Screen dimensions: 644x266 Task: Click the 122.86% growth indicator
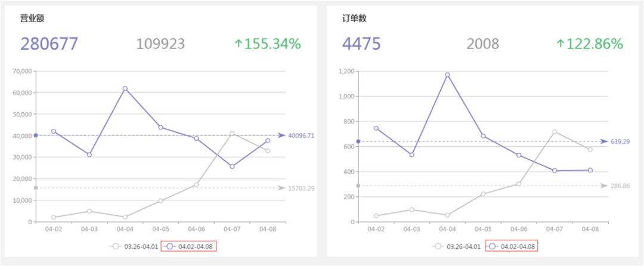click(590, 44)
